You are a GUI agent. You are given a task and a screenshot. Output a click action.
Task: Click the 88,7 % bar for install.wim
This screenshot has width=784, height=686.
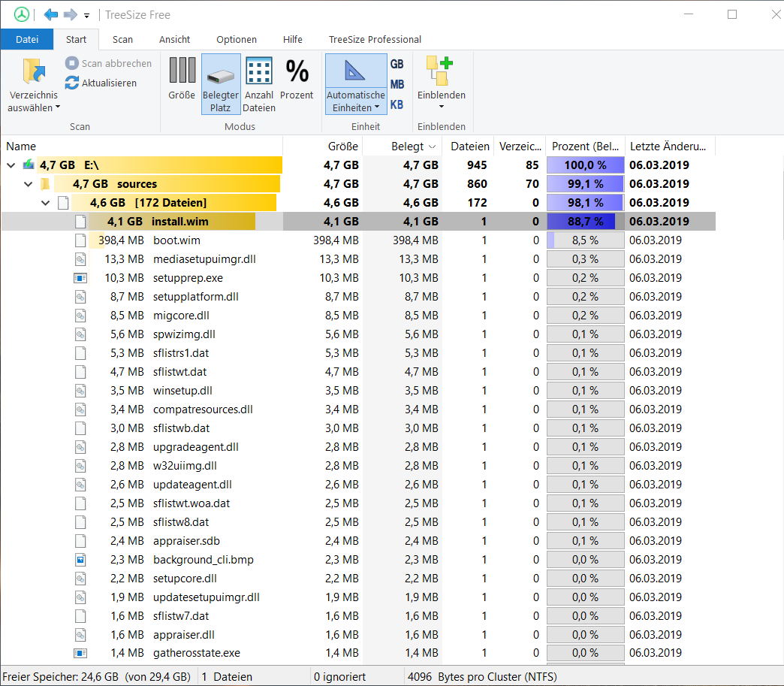[585, 221]
